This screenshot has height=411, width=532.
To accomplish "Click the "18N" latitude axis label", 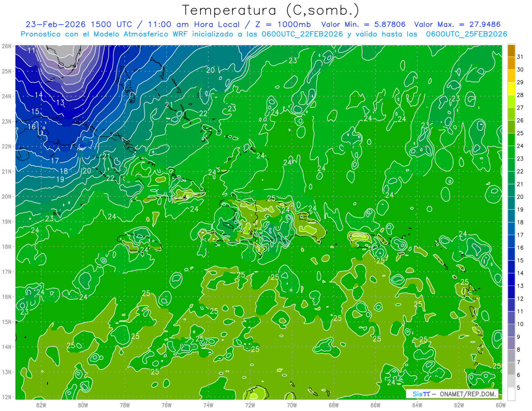I will tap(6, 247).
